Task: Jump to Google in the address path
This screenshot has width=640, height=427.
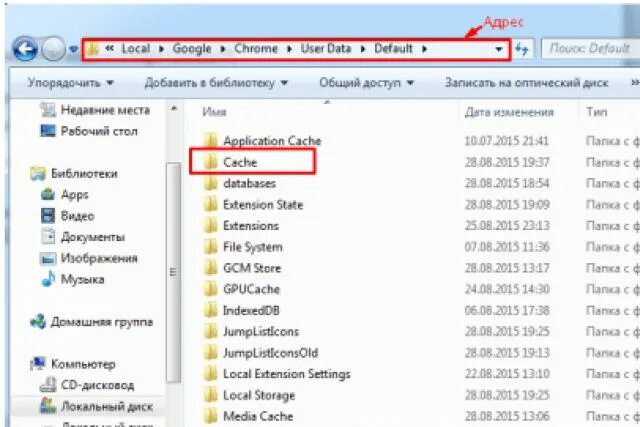Action: click(x=192, y=49)
